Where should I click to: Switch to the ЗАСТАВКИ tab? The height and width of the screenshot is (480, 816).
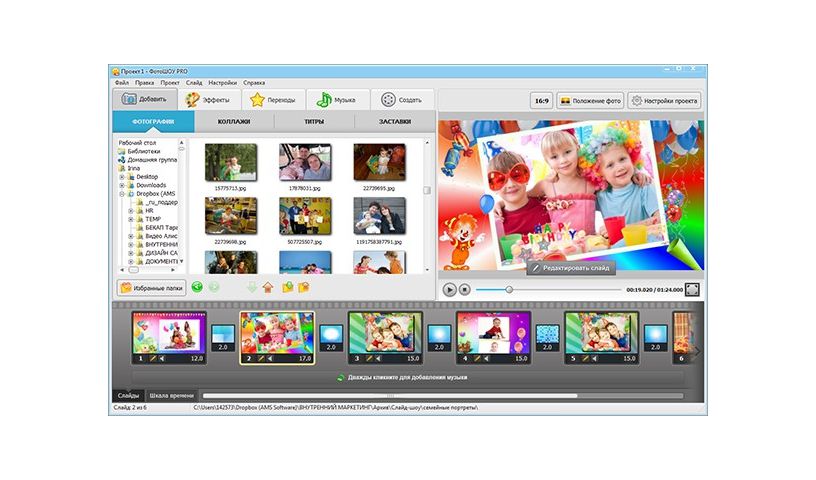point(394,121)
